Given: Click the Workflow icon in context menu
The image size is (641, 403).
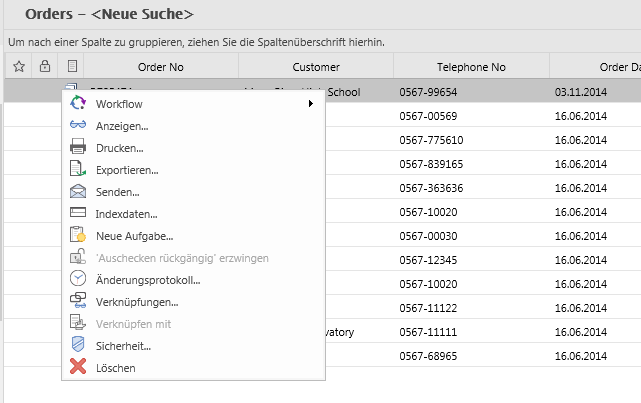Looking at the screenshot, I should pyautogui.click(x=78, y=104).
